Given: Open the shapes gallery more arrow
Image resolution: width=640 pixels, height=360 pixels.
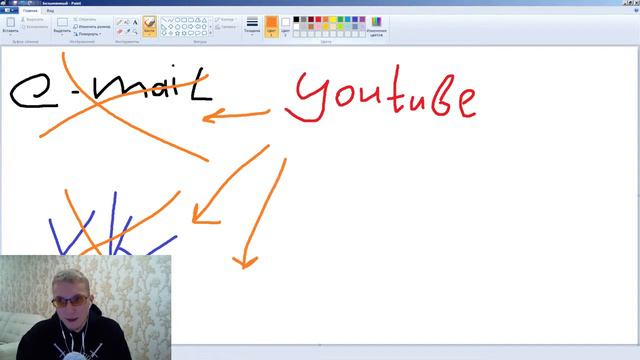Looking at the screenshot, I should 211,33.
